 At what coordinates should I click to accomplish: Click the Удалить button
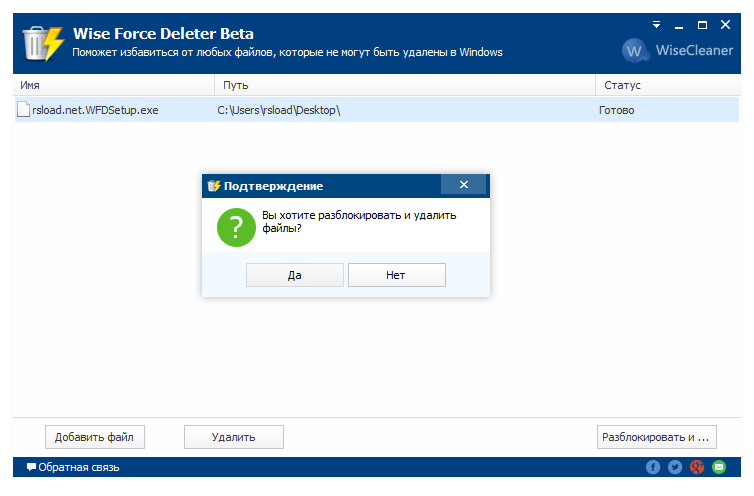pyautogui.click(x=234, y=437)
